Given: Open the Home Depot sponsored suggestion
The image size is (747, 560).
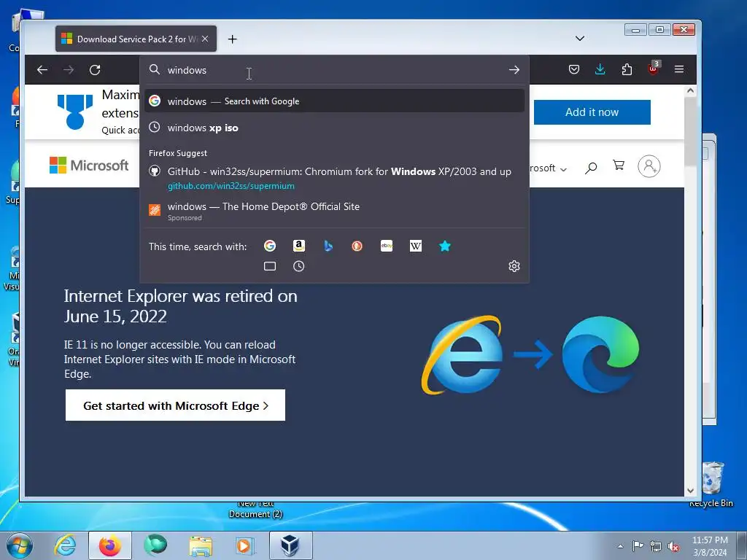Looking at the screenshot, I should (334, 211).
